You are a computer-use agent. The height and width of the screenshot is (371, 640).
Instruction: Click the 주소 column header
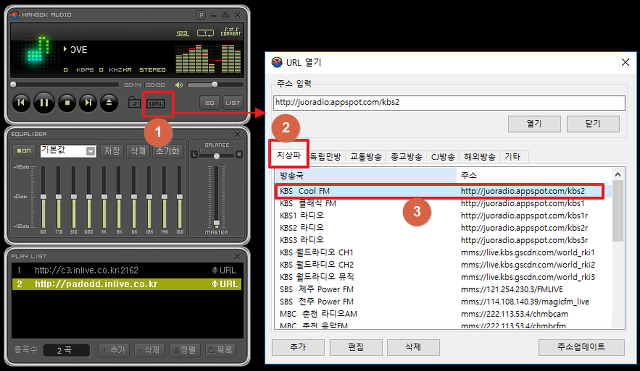click(x=534, y=176)
